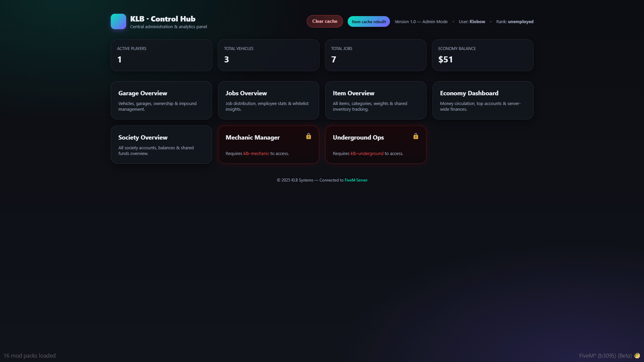This screenshot has height=362, width=644.
Task: Click the emoji icon next to FiveM version
Action: click(637, 356)
